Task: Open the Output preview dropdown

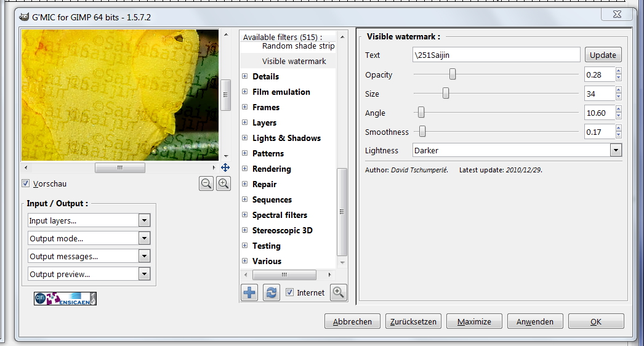Action: [89, 274]
